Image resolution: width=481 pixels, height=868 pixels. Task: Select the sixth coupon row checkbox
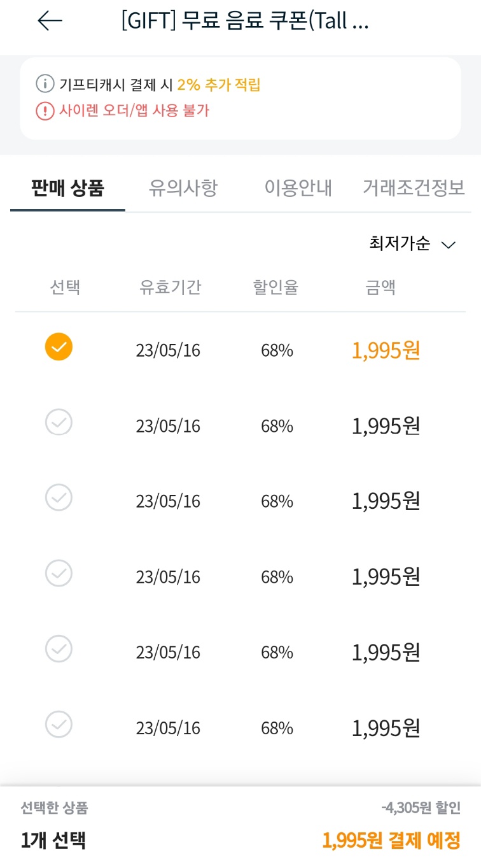tap(59, 724)
